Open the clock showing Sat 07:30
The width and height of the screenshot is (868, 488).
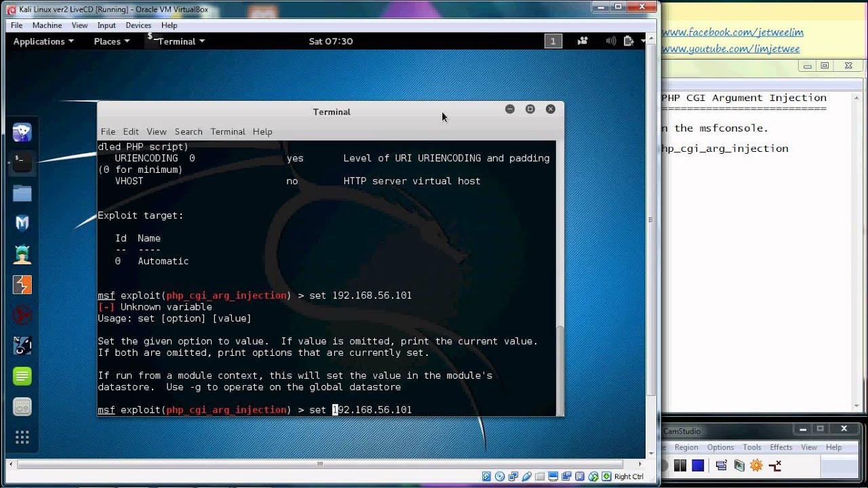pyautogui.click(x=331, y=41)
